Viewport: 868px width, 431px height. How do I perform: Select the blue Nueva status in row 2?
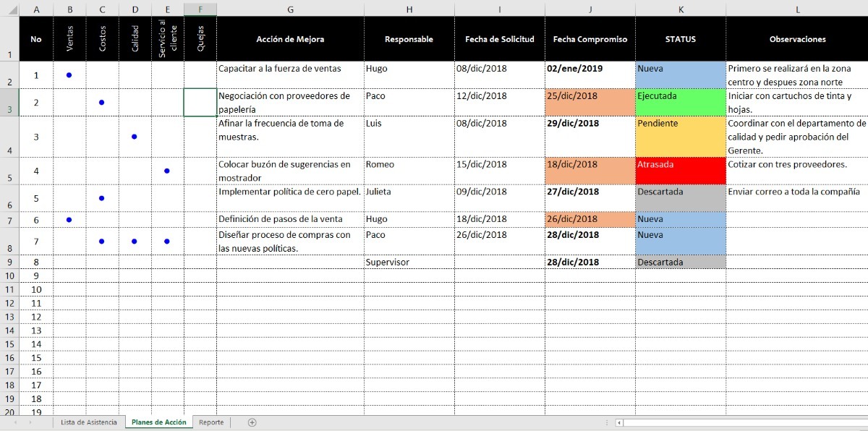[x=681, y=75]
